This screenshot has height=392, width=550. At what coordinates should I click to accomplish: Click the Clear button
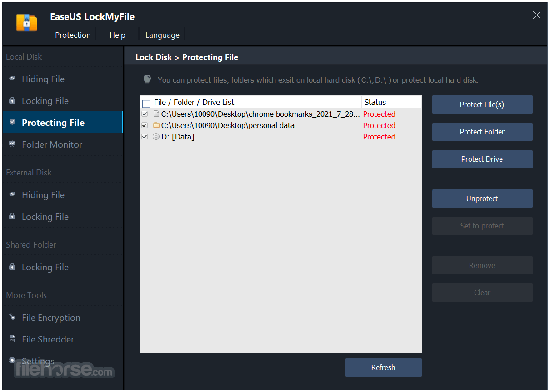coord(482,293)
